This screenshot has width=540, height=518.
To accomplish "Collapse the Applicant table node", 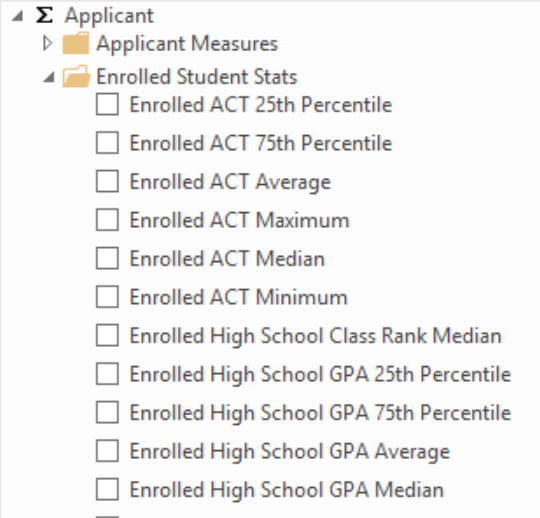I will coord(17,16).
